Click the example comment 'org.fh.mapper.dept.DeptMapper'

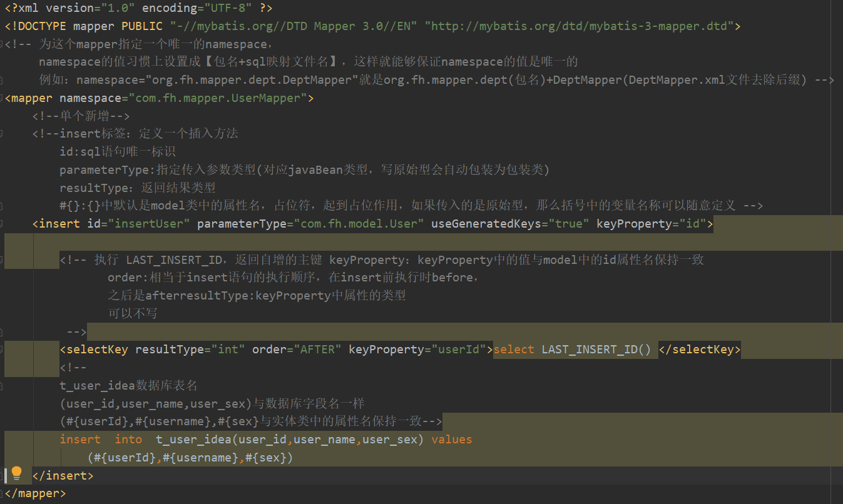[436, 80]
